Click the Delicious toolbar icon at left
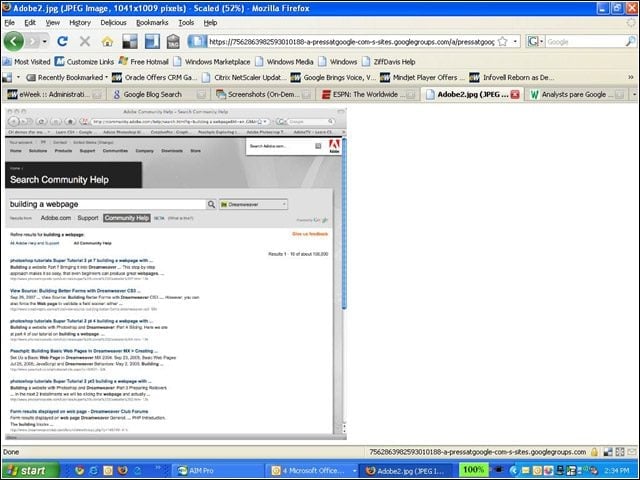Viewport: 640px width, 480px height. tap(7, 77)
